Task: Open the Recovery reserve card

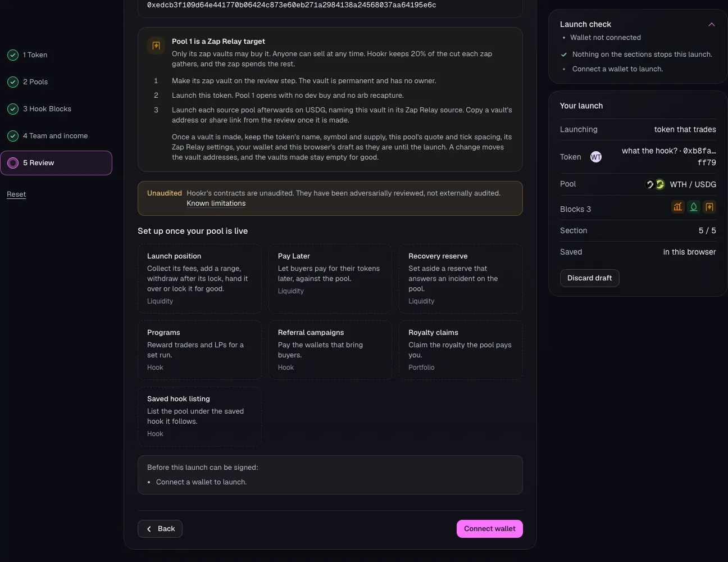Action: 461,279
